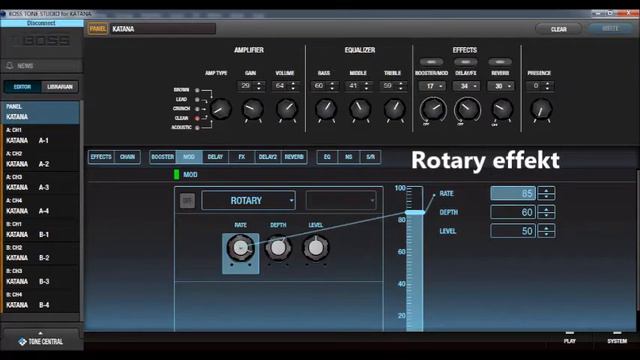This screenshot has width=640, height=360.
Task: Open the News bell notification
Action: tap(10, 65)
